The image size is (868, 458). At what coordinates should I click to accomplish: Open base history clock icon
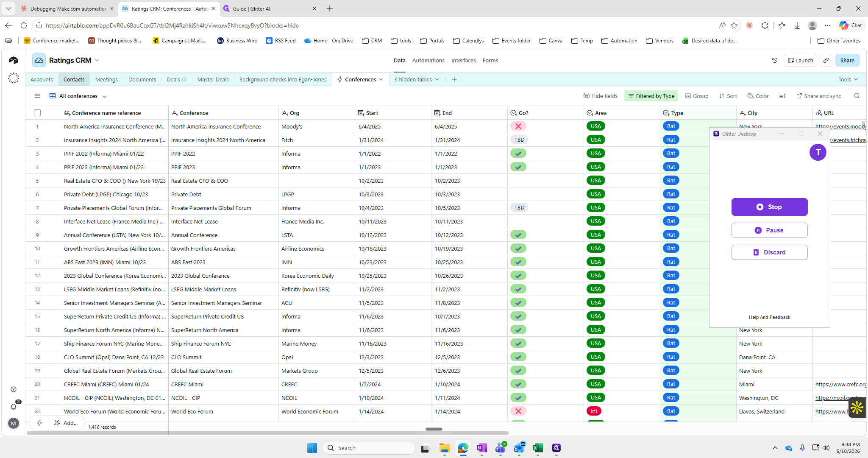[774, 60]
